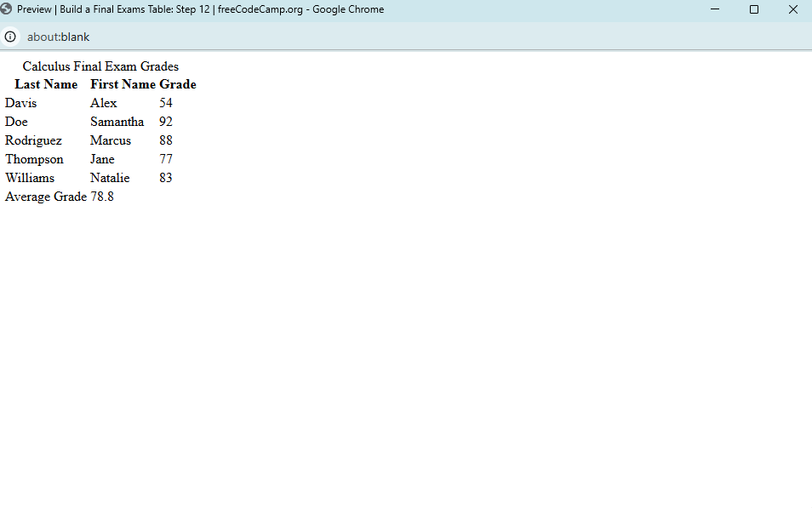Screen dimensions: 812x508
Task: Maximize the Chrome preview window
Action: point(753,9)
